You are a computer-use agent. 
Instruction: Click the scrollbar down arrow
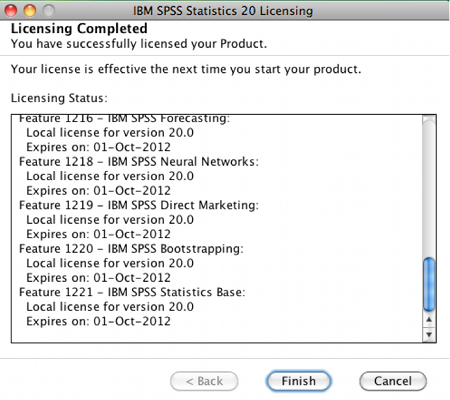click(x=429, y=334)
